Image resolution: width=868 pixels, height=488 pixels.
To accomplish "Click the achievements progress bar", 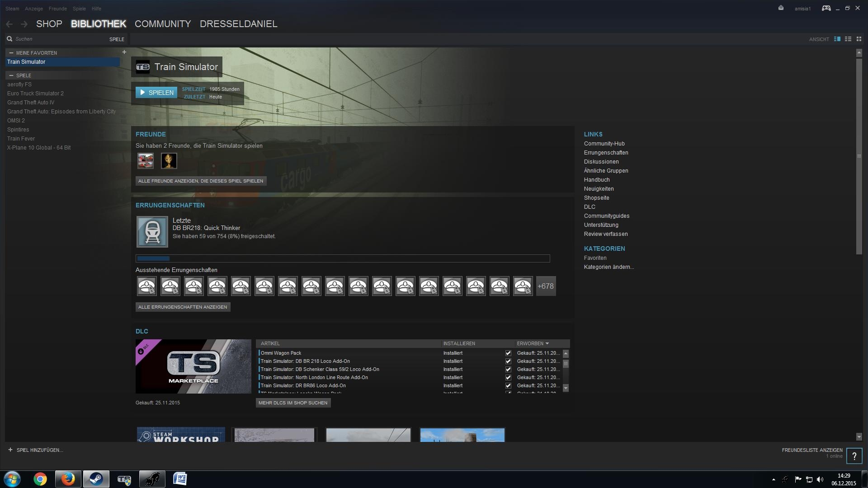I will pyautogui.click(x=343, y=258).
